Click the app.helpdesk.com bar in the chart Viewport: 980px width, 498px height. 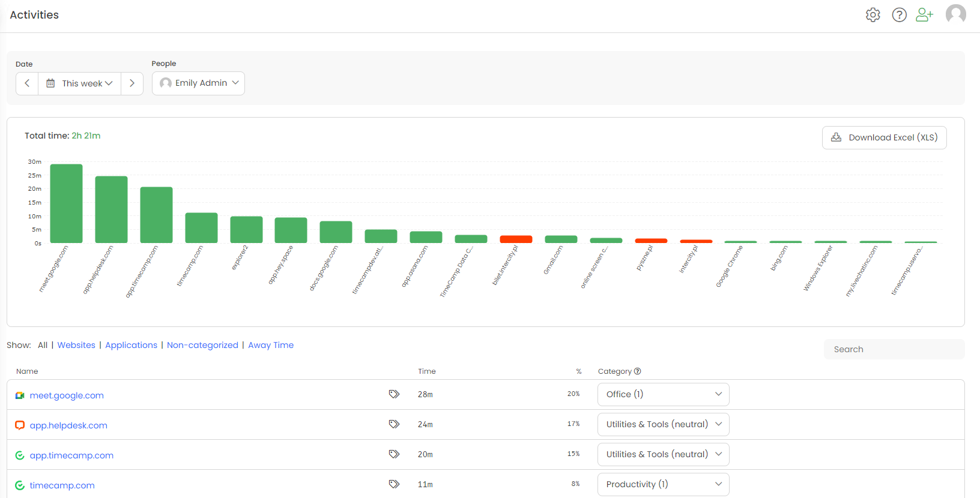(x=111, y=209)
